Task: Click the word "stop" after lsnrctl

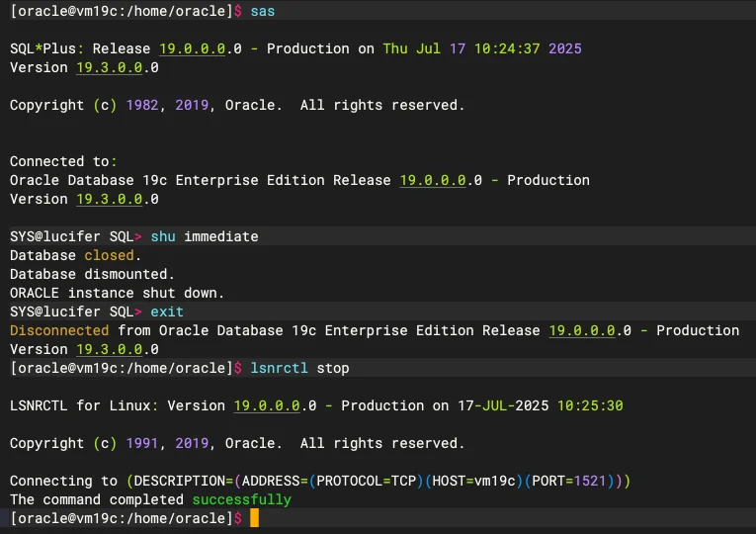Action: coord(333,368)
